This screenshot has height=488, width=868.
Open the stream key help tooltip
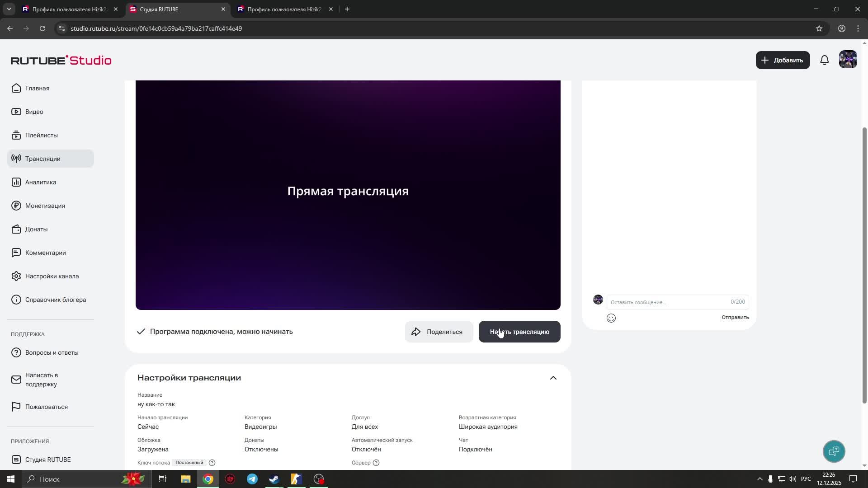(x=212, y=463)
